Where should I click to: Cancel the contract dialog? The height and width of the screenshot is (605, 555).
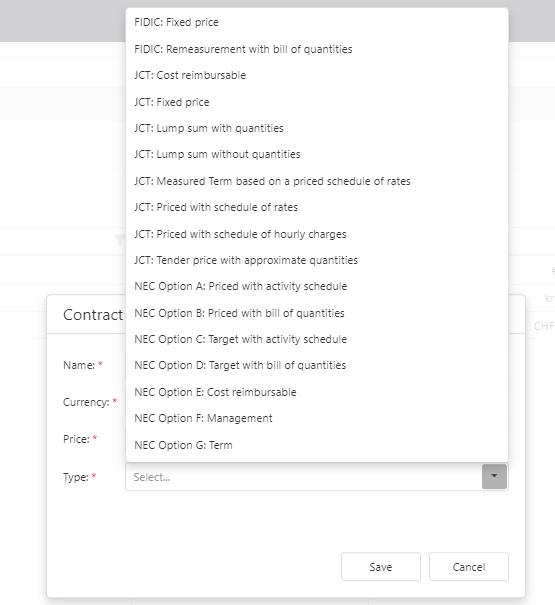point(469,566)
